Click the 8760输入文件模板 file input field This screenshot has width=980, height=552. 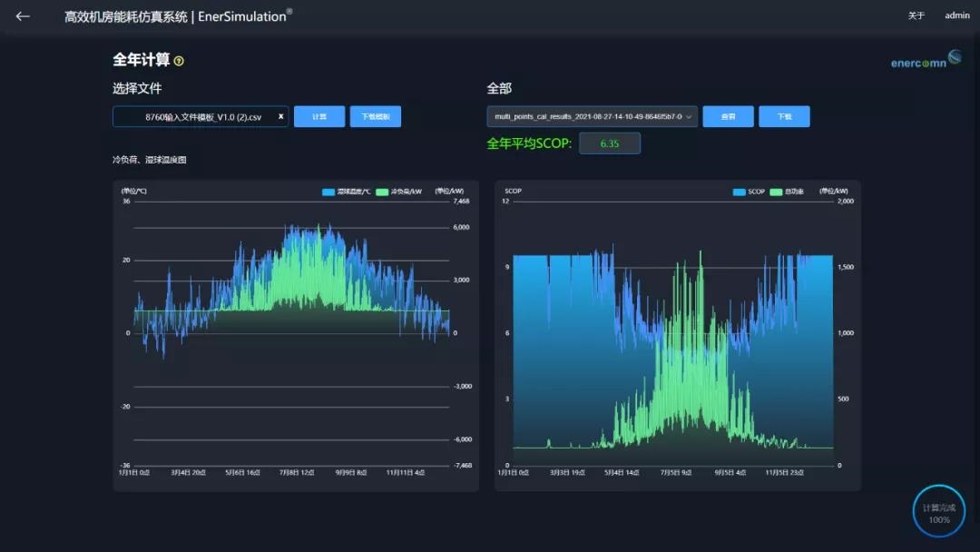tap(195, 116)
